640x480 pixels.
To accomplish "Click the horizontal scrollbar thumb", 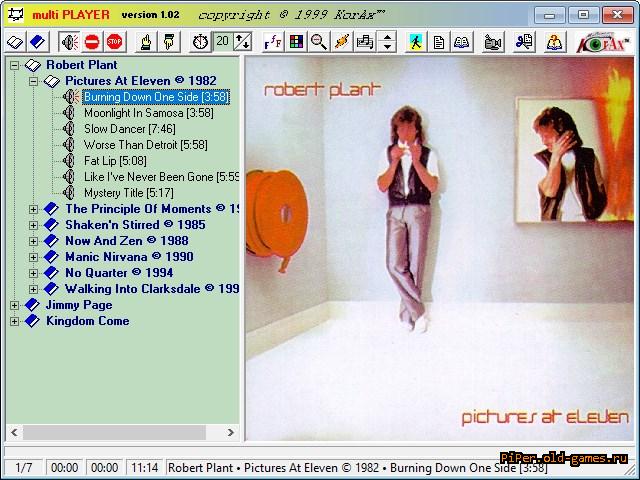I will [114, 432].
